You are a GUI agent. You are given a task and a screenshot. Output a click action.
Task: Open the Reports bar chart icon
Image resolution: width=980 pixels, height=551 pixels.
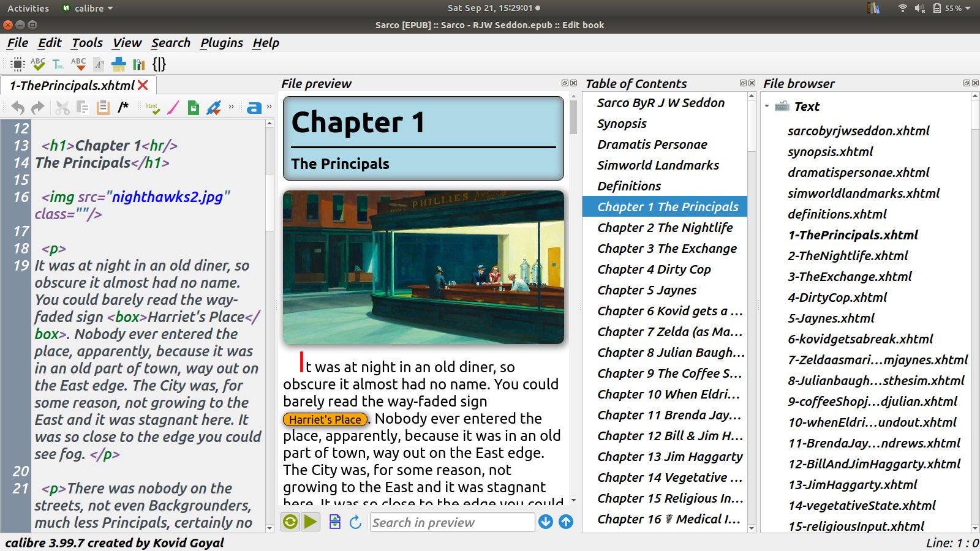[x=139, y=64]
